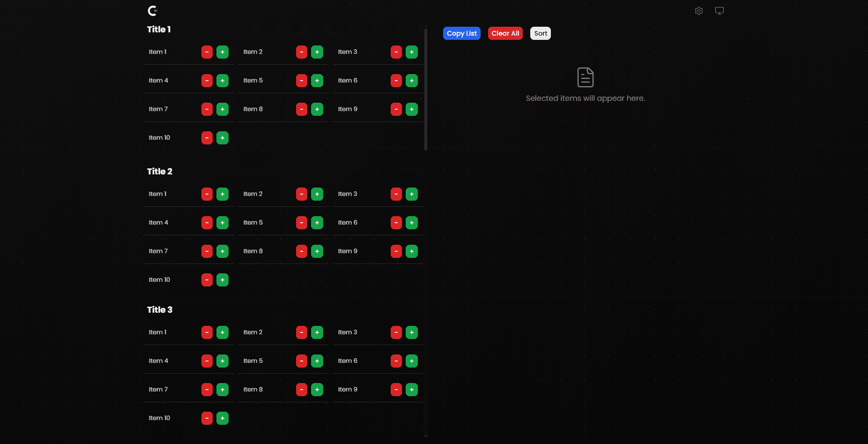Click the Sort button
868x444 pixels.
tap(540, 33)
